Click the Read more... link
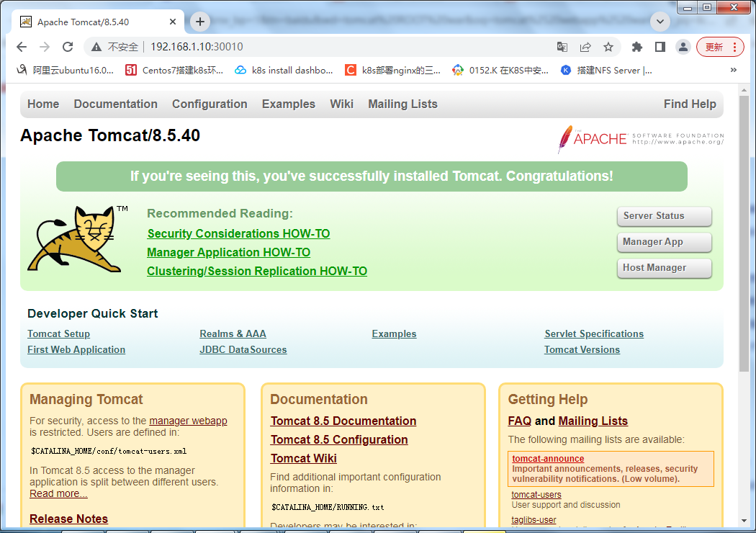Image resolution: width=756 pixels, height=533 pixels. pyautogui.click(x=58, y=493)
